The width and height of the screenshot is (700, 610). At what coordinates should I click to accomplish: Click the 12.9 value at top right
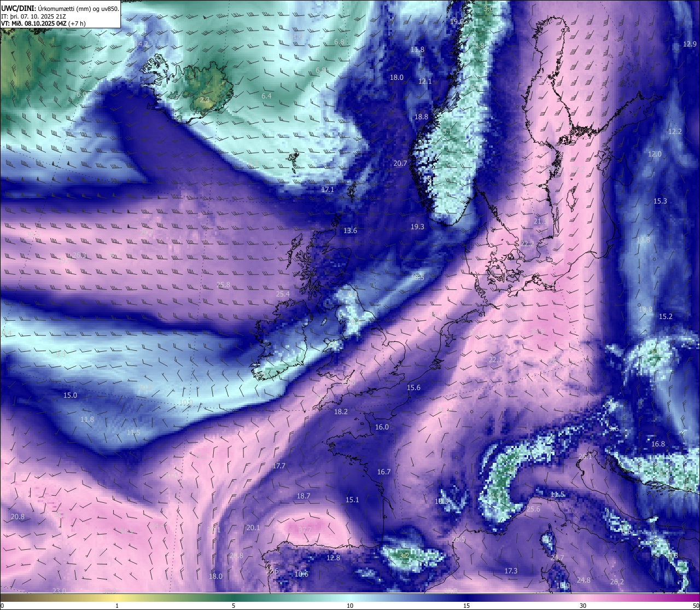click(690, 44)
